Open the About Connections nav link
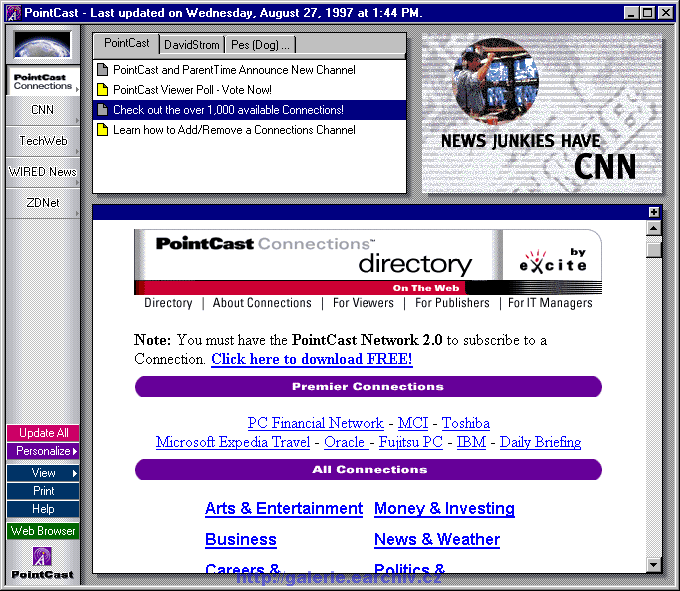 (262, 303)
